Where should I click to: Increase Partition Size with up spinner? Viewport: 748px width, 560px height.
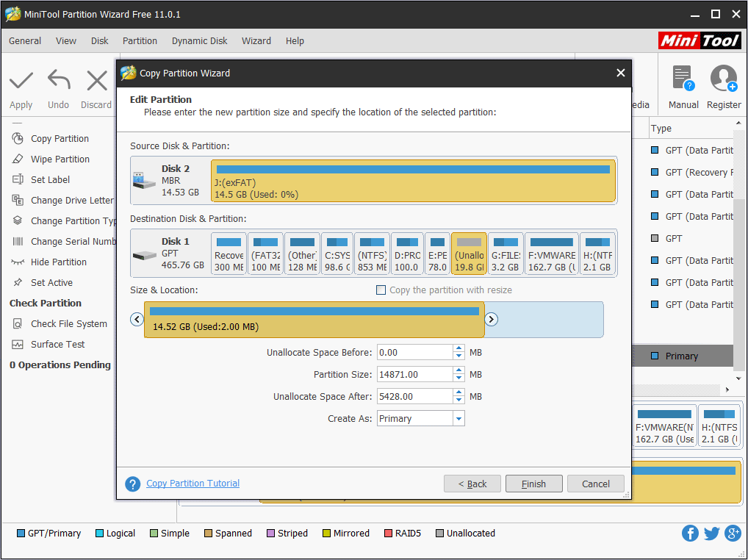459,371
